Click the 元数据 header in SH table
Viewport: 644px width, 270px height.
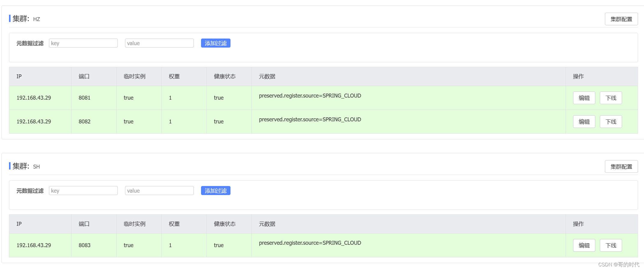[x=267, y=224]
